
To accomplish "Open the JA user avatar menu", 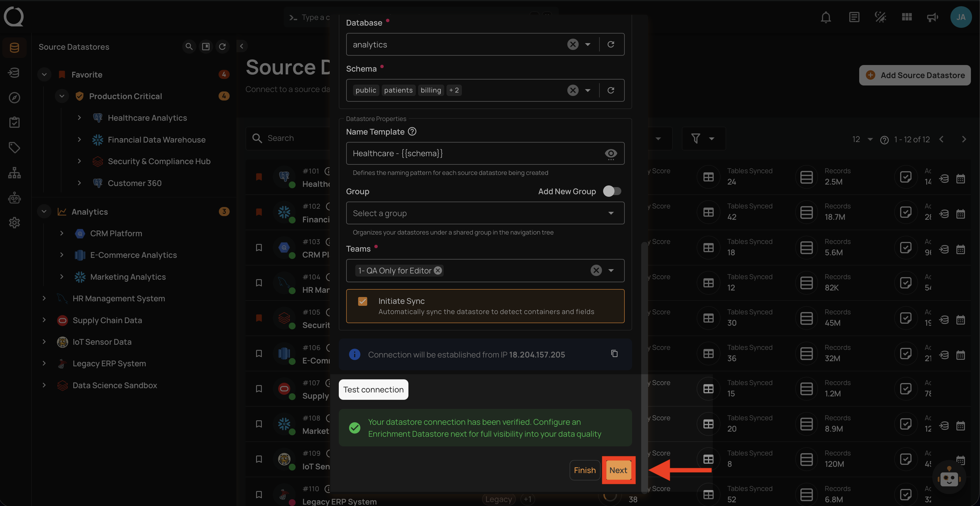I will (x=961, y=17).
